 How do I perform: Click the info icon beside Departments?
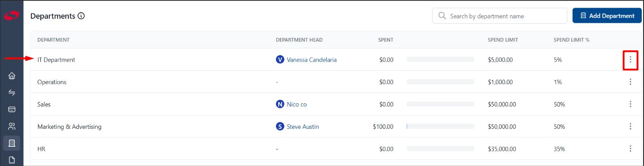[x=81, y=16]
